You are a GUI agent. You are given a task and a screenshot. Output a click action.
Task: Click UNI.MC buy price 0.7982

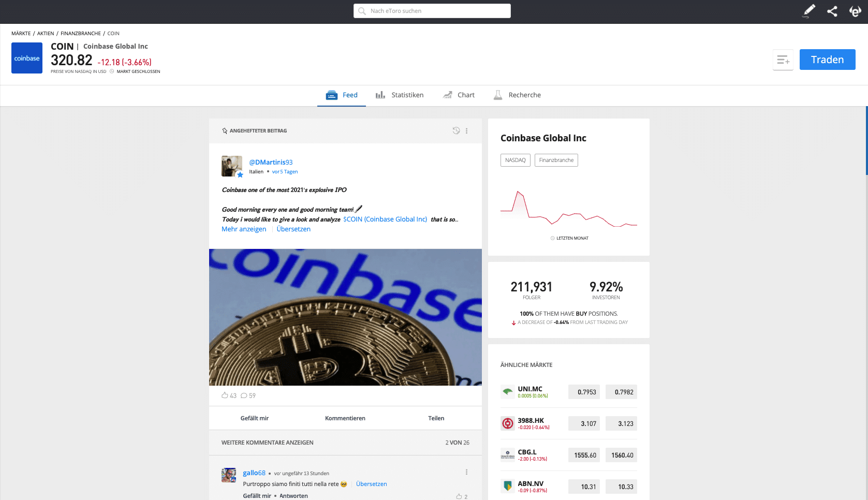coord(621,392)
